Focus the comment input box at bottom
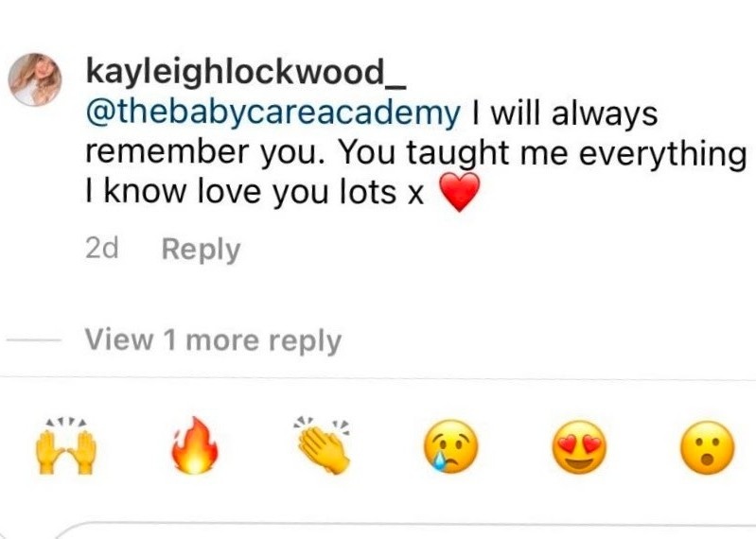The image size is (756, 539). [405, 530]
